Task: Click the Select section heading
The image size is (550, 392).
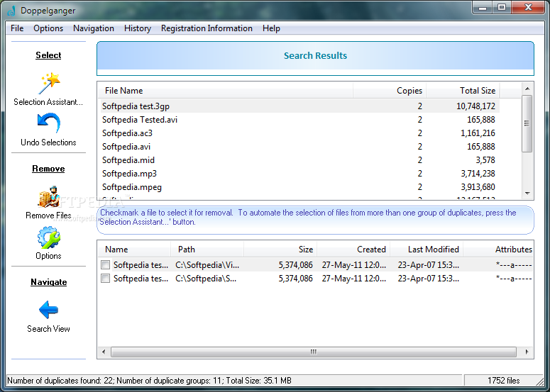Action: pyautogui.click(x=48, y=55)
